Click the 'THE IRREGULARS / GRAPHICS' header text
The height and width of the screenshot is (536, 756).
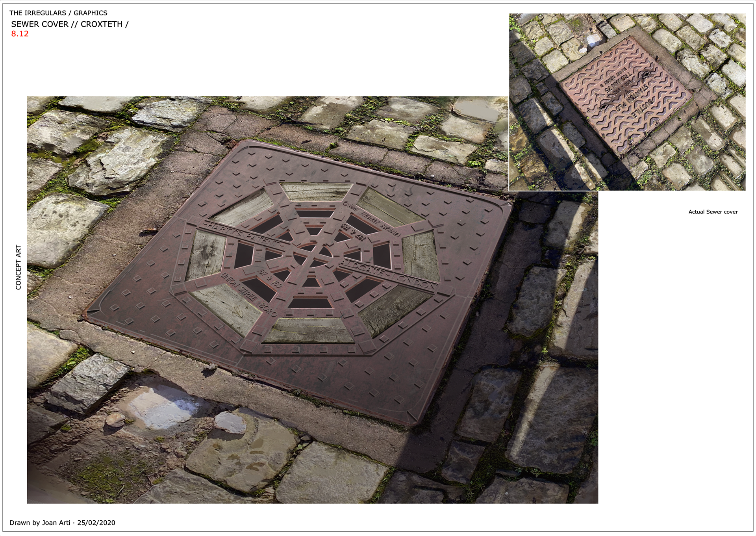58,13
